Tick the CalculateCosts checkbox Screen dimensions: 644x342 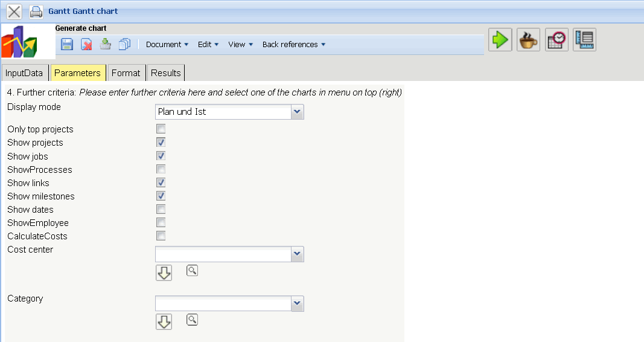(161, 236)
